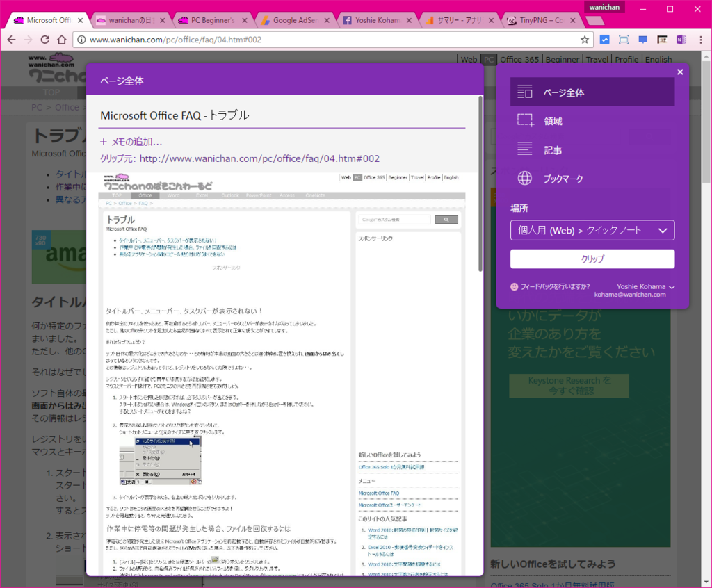Image resolution: width=712 pixels, height=588 pixels.
Task: Click the full page preview thumbnail
Action: pyautogui.click(x=282, y=374)
